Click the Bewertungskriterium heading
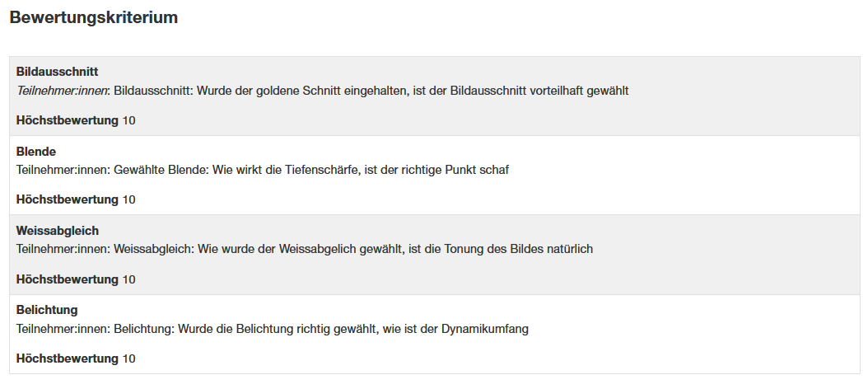 point(94,17)
